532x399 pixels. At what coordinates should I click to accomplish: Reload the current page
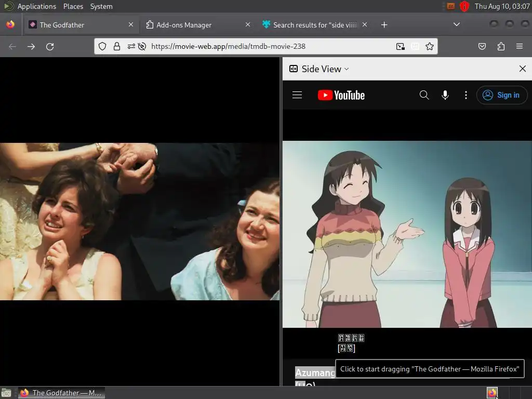50,46
